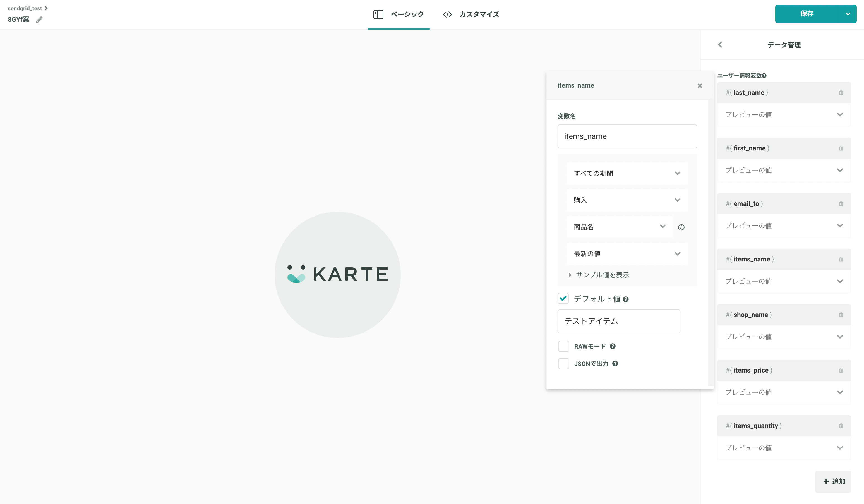The height and width of the screenshot is (504, 864).
Task: Expand プレビューの値 under items_price
Action: [x=784, y=393]
